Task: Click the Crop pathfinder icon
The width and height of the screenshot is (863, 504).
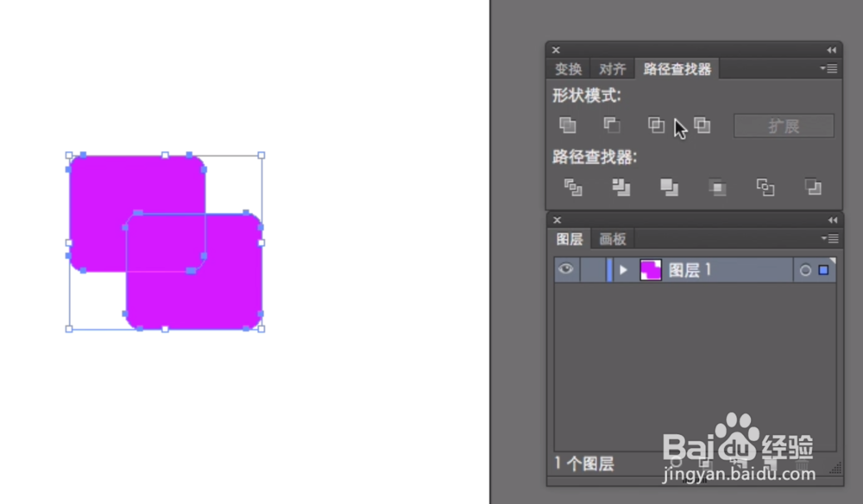Action: tap(717, 187)
